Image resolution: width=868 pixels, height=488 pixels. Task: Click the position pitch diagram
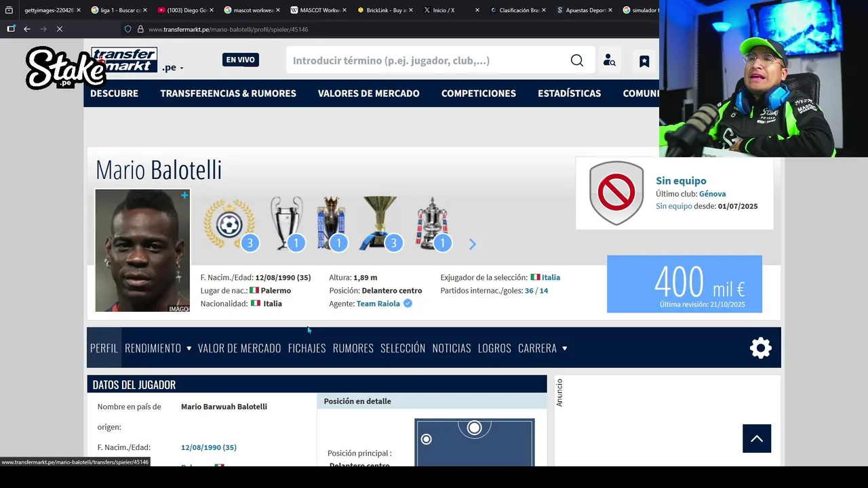[x=475, y=442]
